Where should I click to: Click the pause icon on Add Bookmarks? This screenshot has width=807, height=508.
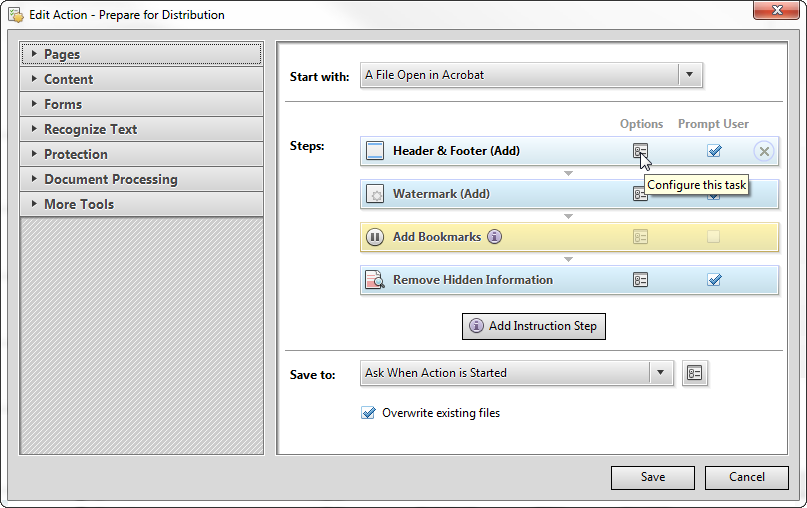[375, 237]
